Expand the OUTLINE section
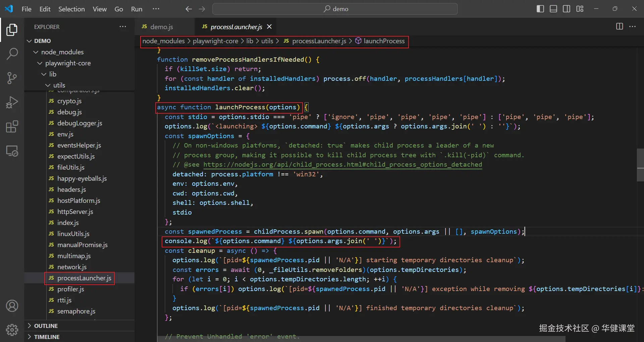 [x=46, y=326]
